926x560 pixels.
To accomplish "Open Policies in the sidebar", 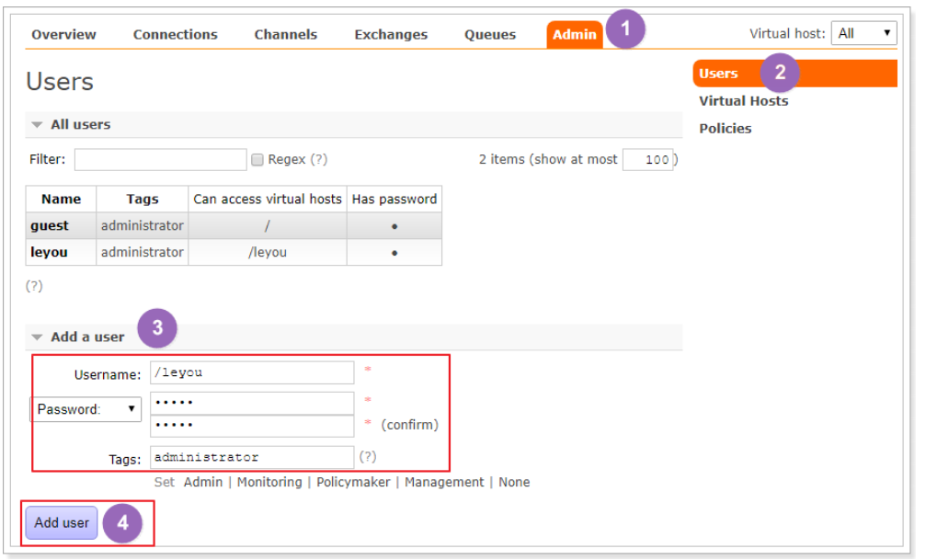I will pos(725,129).
